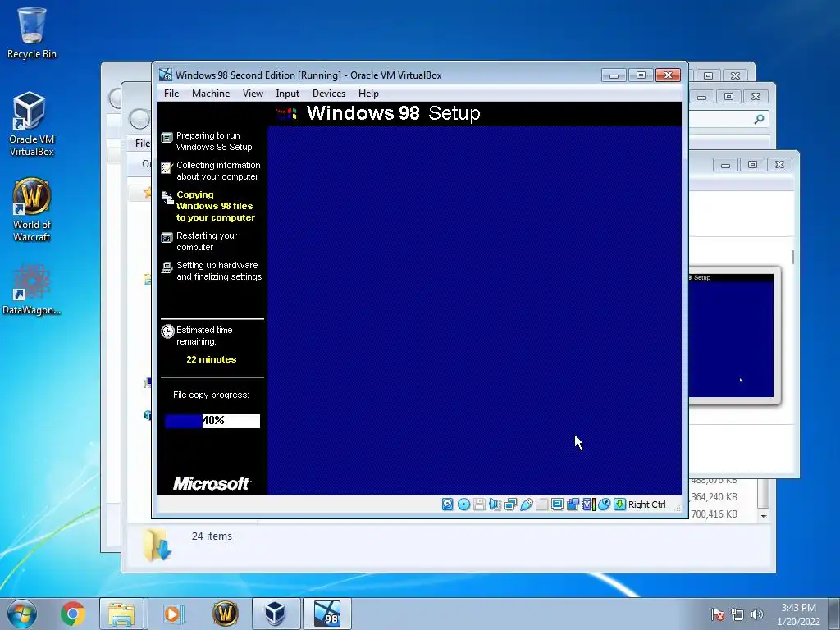Click the 700,416 KB size in Explorer list
Viewport: 840px width, 630px height.
pyautogui.click(x=714, y=514)
